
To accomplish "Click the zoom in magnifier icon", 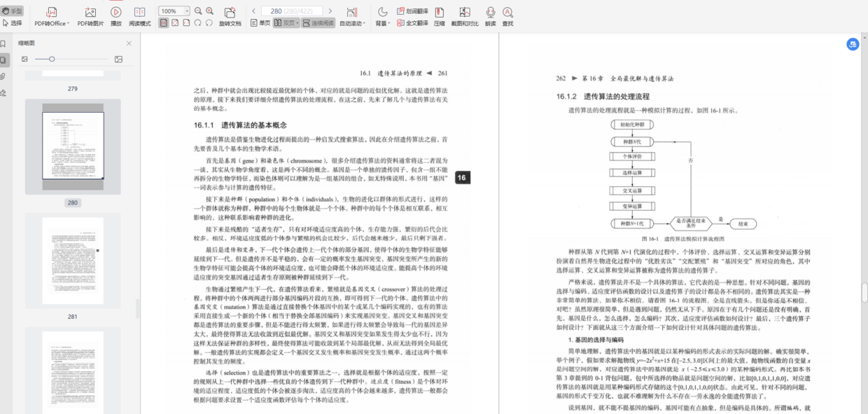I will tap(209, 11).
